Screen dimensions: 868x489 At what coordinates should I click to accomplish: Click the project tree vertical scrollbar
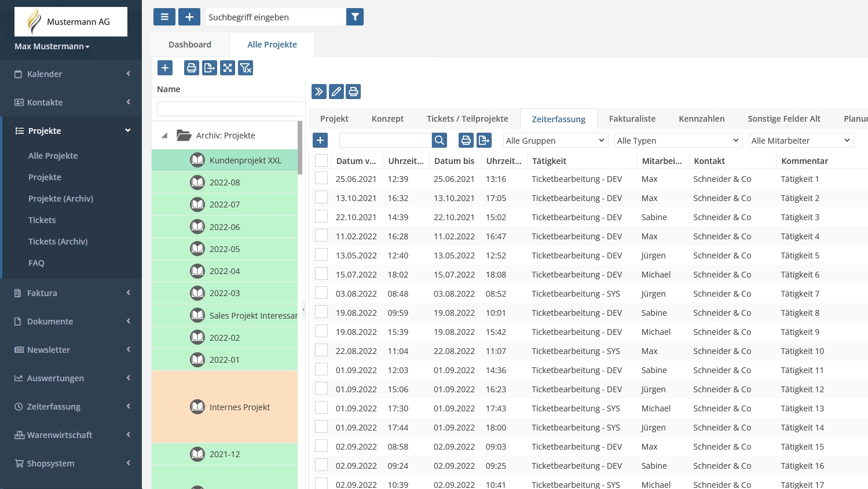pos(300,148)
